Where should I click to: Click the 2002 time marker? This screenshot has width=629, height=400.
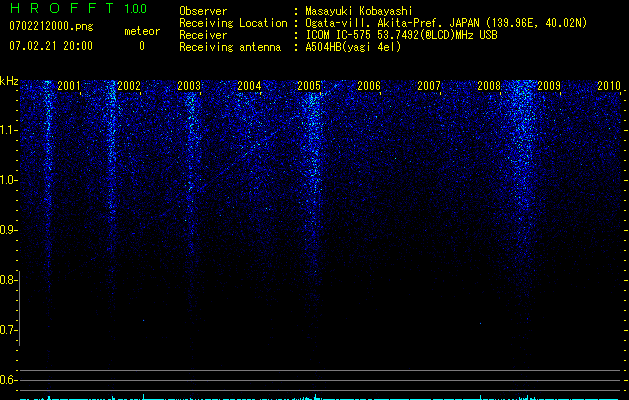[129, 85]
